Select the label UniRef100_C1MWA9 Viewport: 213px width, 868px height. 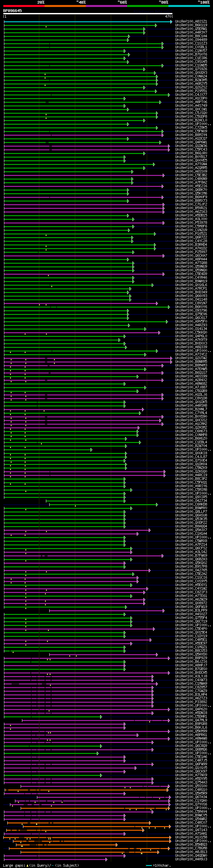click(x=191, y=684)
